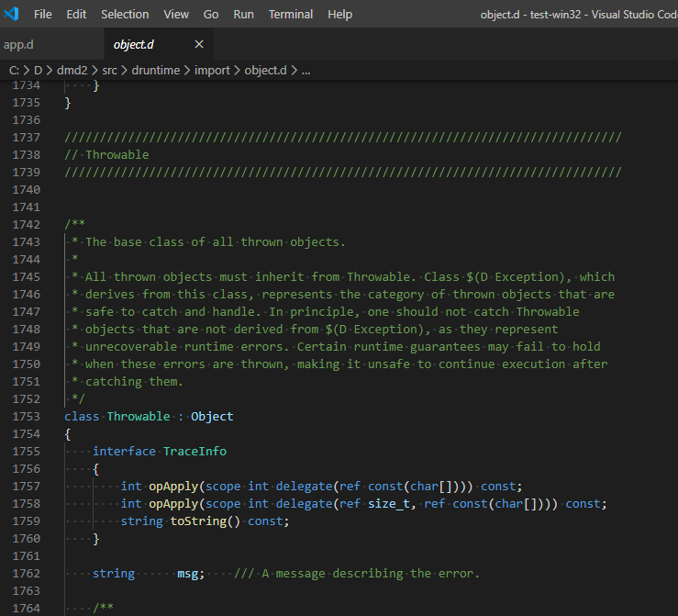Screen dimensions: 678x616
Task: Click line number 1755 in gutter
Action: point(27,451)
